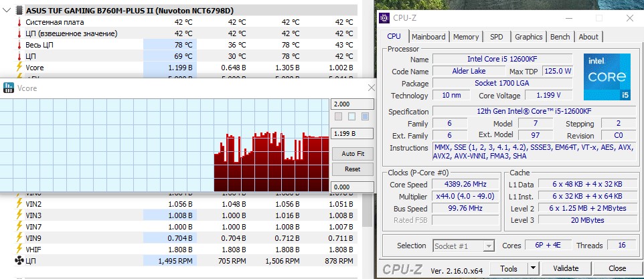Switch to the CPU tab in CPU-Z
Viewport: 644px width, 279px height.
coord(394,37)
